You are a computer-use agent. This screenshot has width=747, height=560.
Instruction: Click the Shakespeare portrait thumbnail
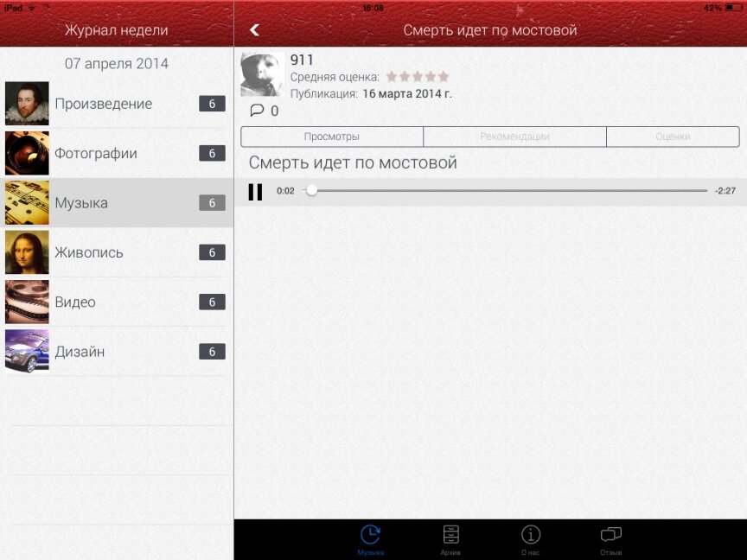(x=27, y=104)
